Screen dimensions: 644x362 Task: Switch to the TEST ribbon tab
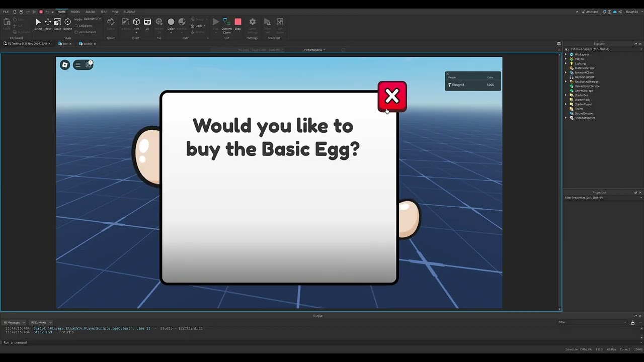coord(103,12)
